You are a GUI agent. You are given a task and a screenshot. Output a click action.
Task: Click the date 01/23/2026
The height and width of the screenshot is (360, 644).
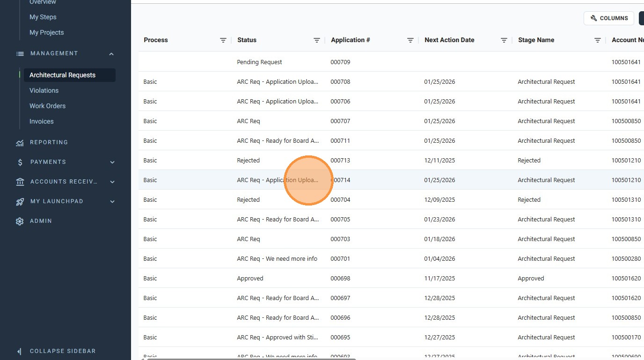[439, 220]
